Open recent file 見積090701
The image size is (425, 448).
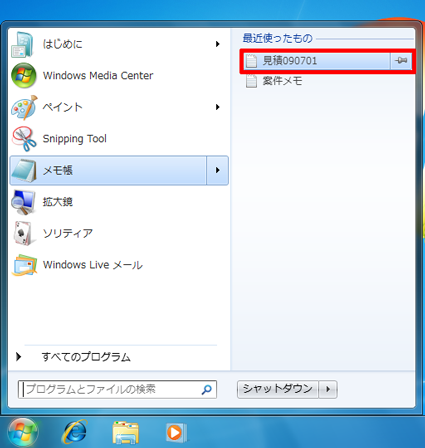click(317, 61)
